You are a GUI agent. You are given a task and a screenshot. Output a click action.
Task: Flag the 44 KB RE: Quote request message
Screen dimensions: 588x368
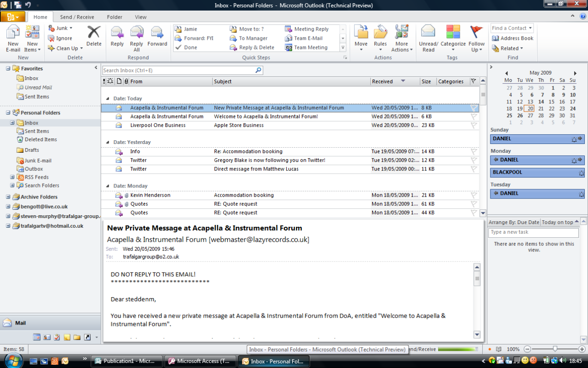point(474,213)
